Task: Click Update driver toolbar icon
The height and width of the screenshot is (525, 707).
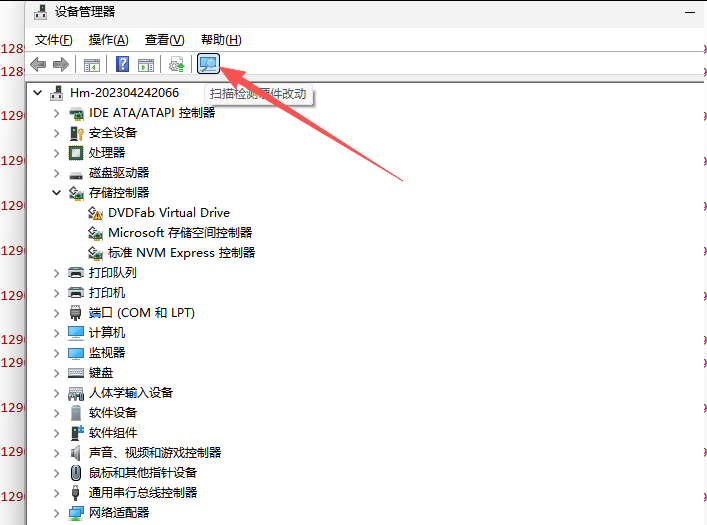Action: pyautogui.click(x=177, y=64)
